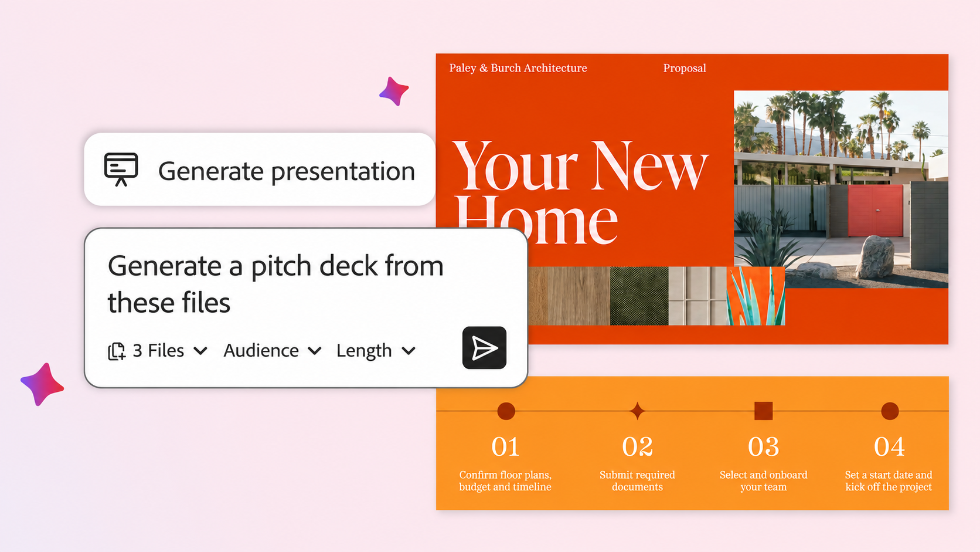Screen dimensions: 980x552
Task: Click the house photo with palm trees
Action: (841, 189)
